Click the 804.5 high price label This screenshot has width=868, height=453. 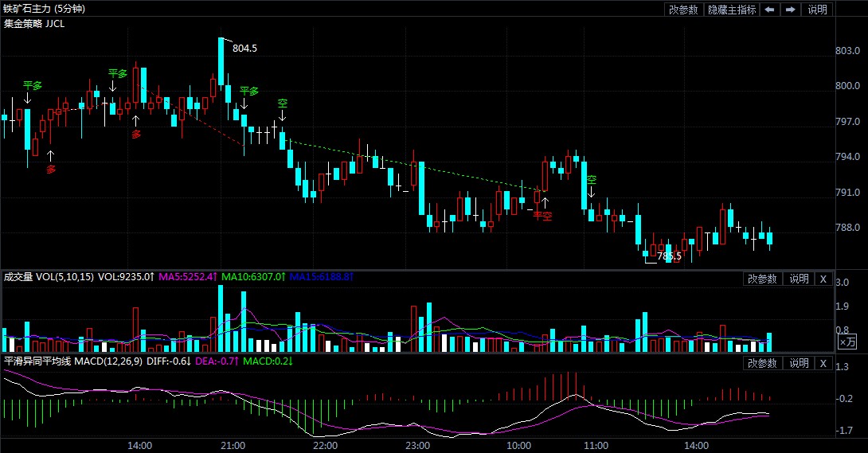[244, 49]
